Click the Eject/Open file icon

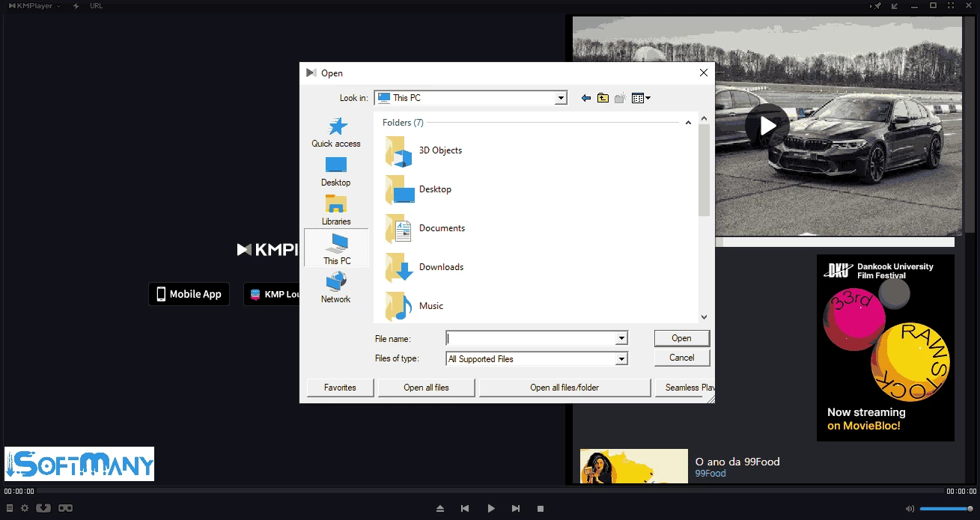(440, 509)
